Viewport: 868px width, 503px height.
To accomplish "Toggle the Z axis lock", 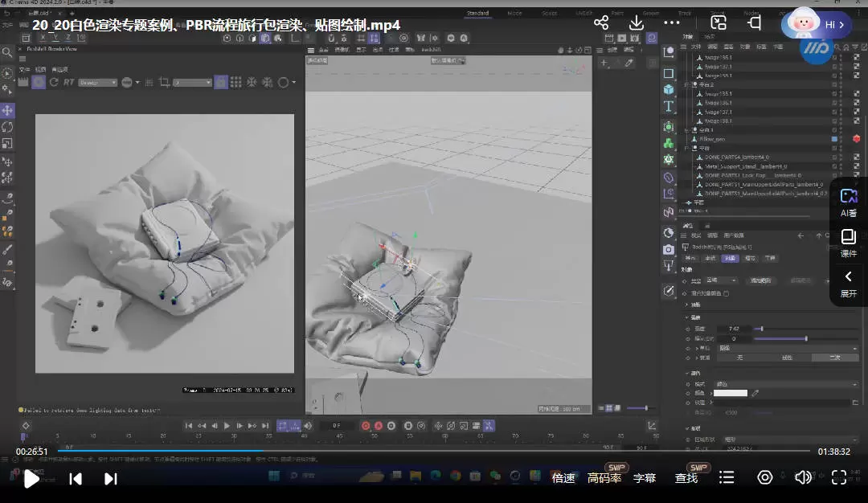I will (x=68, y=39).
